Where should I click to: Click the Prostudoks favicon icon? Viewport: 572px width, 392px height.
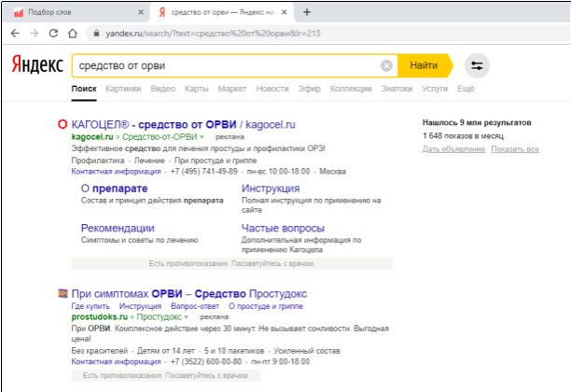coord(63,293)
